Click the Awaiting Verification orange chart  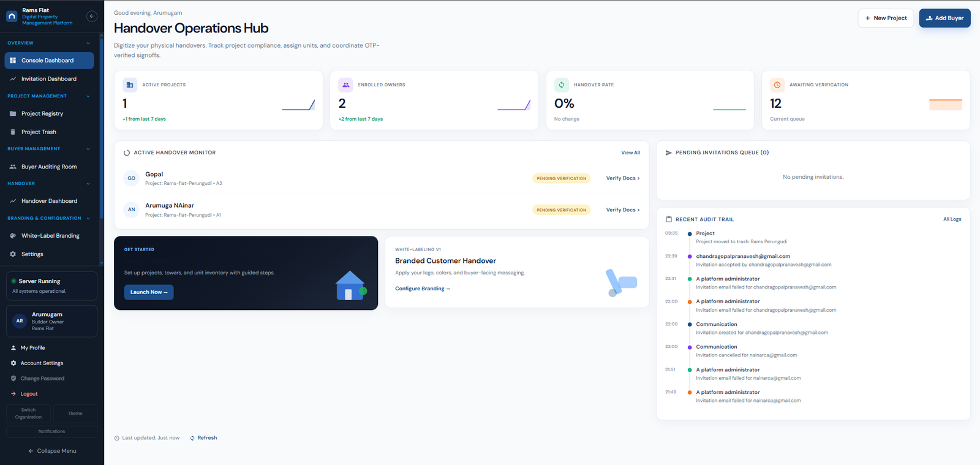pyautogui.click(x=946, y=105)
